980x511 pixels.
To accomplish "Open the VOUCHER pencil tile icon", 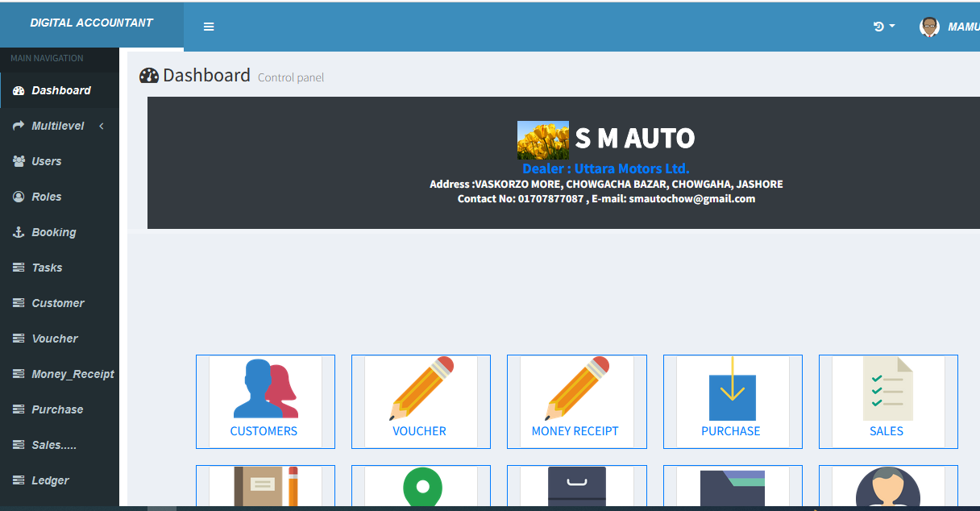I will click(x=421, y=389).
